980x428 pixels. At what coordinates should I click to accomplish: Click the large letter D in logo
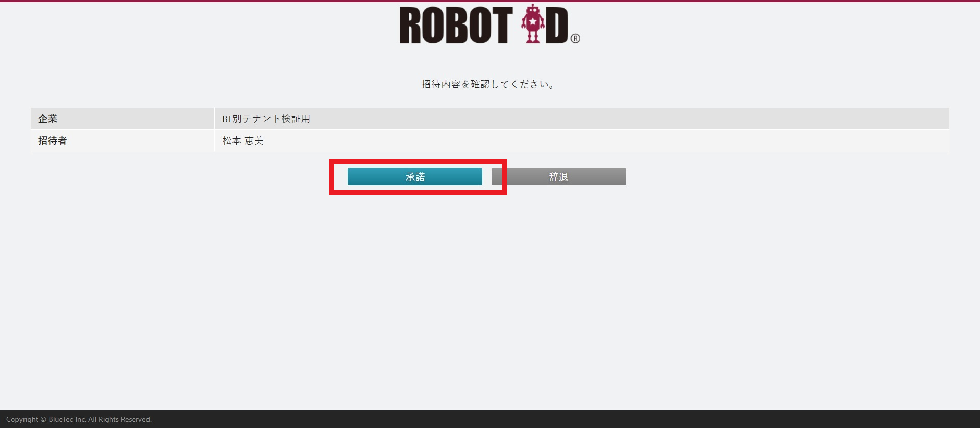556,26
